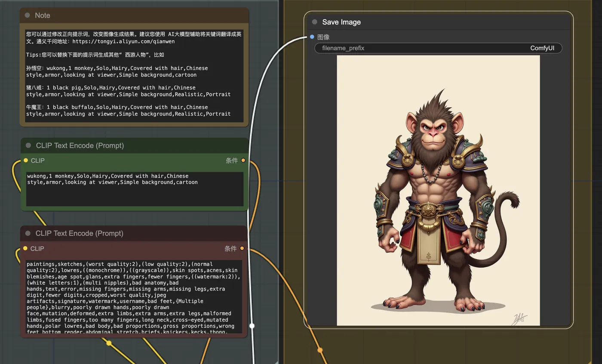Click the ComfyUI value in filename_prefix
The image size is (602, 364).
pos(542,48)
